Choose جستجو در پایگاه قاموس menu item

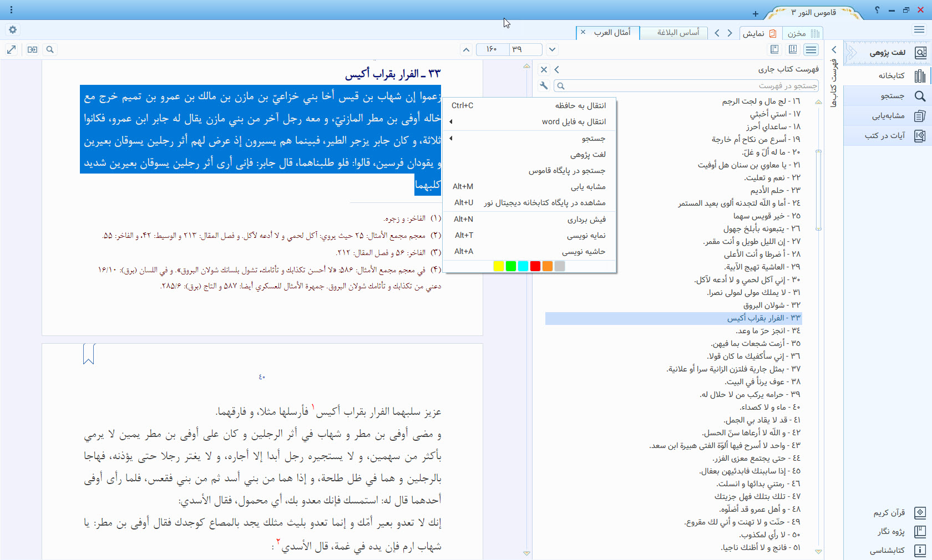pyautogui.click(x=530, y=170)
